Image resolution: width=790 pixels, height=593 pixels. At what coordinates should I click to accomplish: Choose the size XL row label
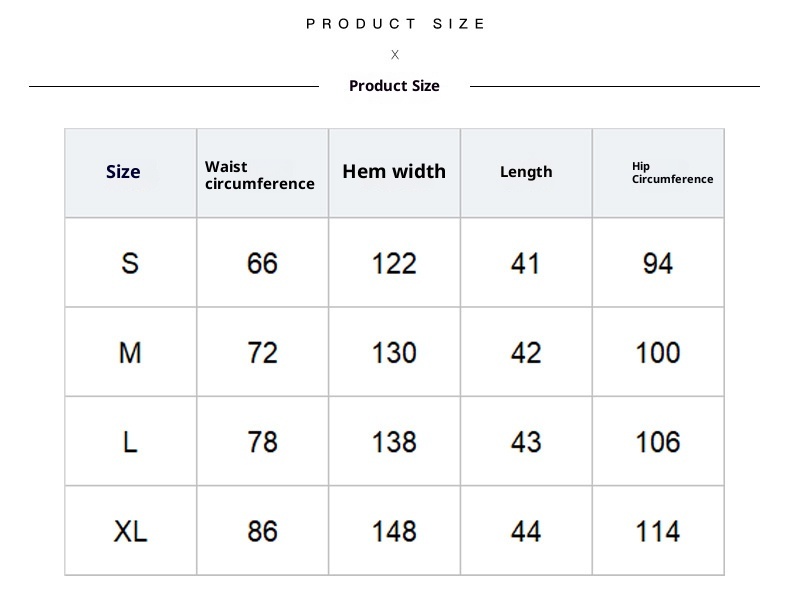130,531
